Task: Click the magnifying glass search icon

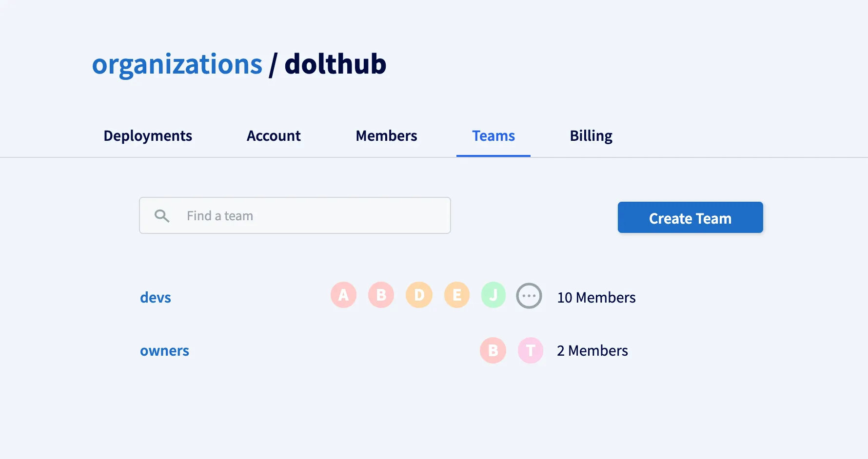Action: tap(162, 215)
